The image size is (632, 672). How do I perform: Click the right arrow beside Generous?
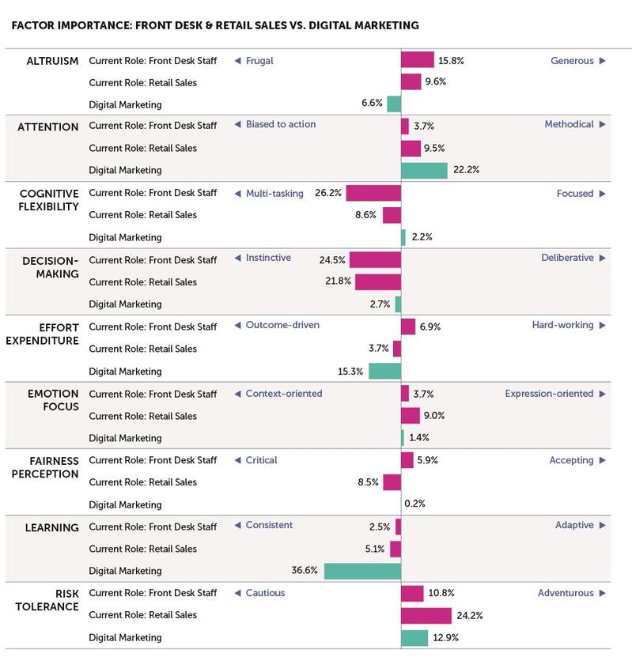pyautogui.click(x=603, y=61)
